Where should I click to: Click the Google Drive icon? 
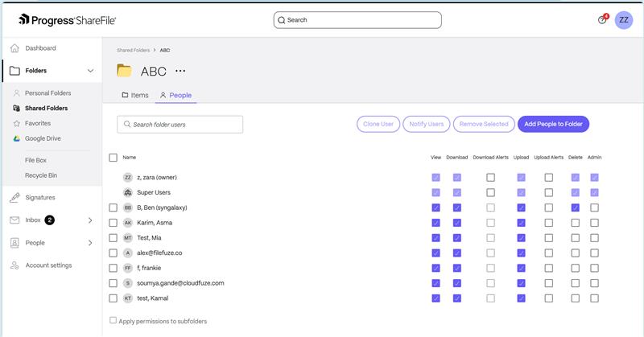(x=16, y=138)
